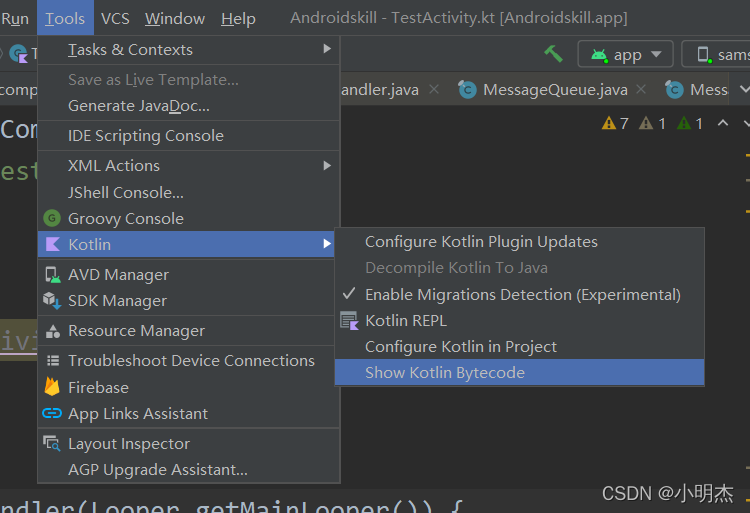Click the yellow warning icon showing 7
The image size is (750, 513).
point(608,123)
